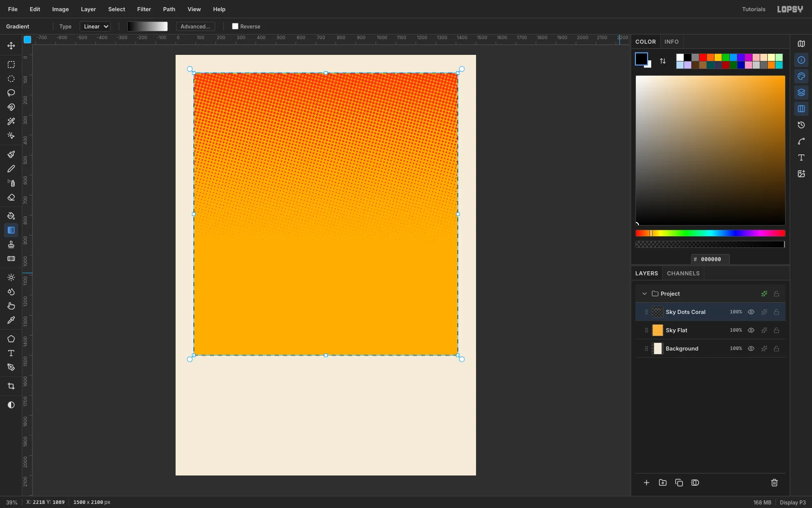Screen dimensions: 812x508
Task: Lock the Sky Dots Coral layer
Action: [776, 312]
